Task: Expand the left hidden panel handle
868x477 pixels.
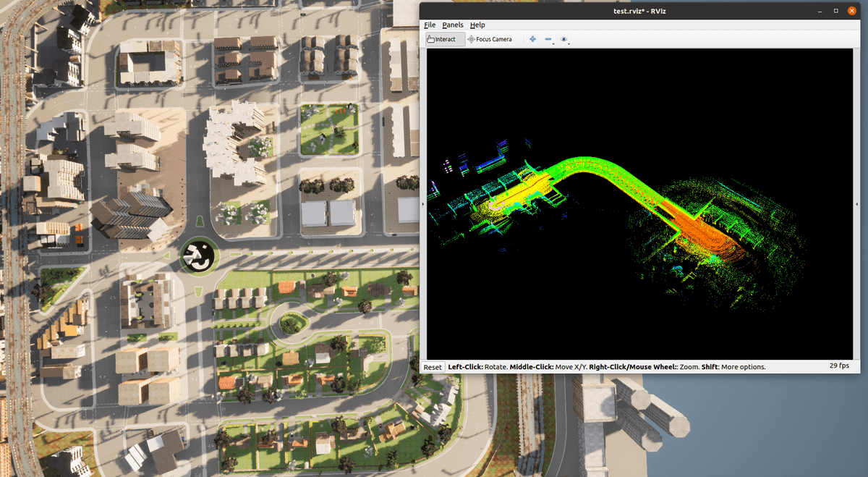Action: pos(422,204)
